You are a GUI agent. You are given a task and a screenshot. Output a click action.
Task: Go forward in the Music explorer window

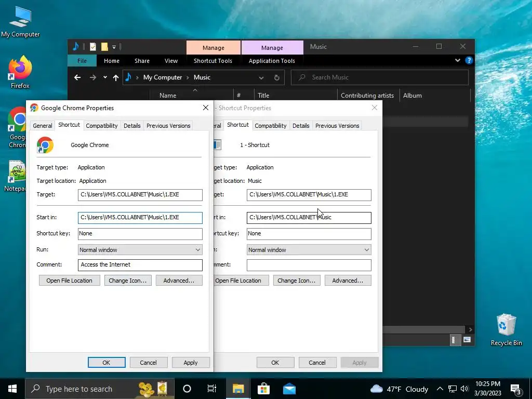point(92,78)
